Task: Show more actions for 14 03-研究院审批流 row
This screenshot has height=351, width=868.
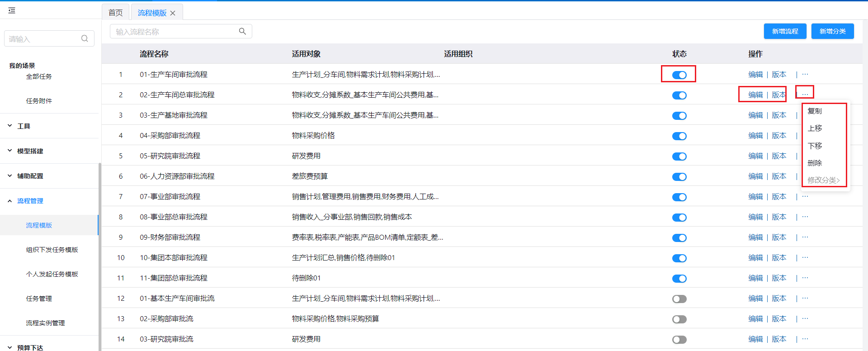Action: click(805, 339)
